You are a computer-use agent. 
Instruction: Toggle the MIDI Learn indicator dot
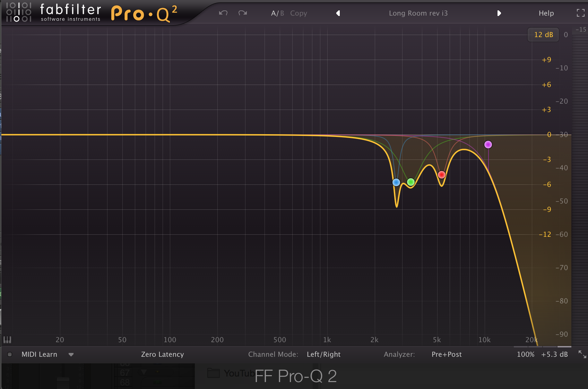(10, 354)
